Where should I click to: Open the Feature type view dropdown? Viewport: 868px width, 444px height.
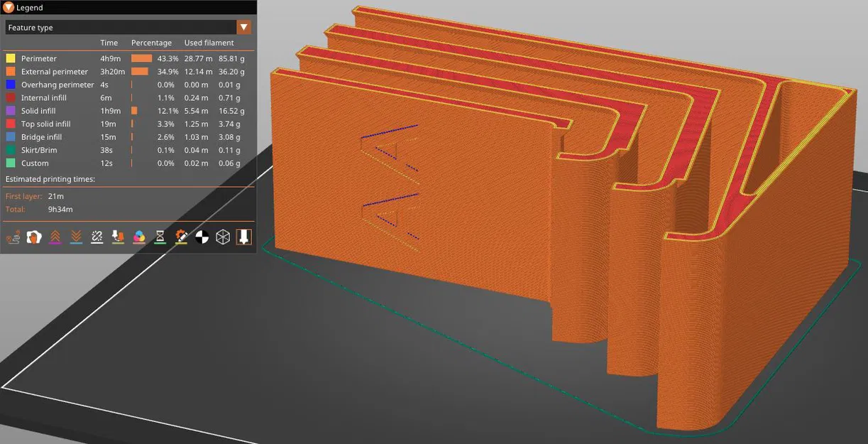pos(128,27)
